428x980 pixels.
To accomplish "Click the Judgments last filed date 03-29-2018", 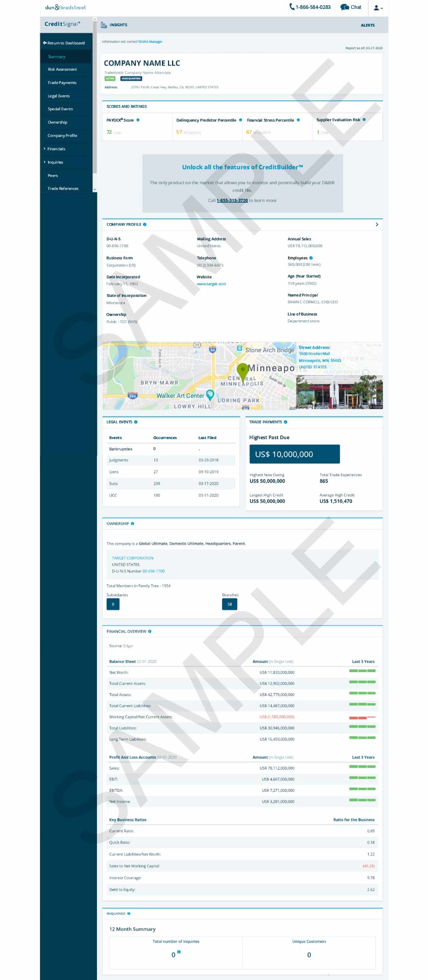I will click(x=208, y=460).
